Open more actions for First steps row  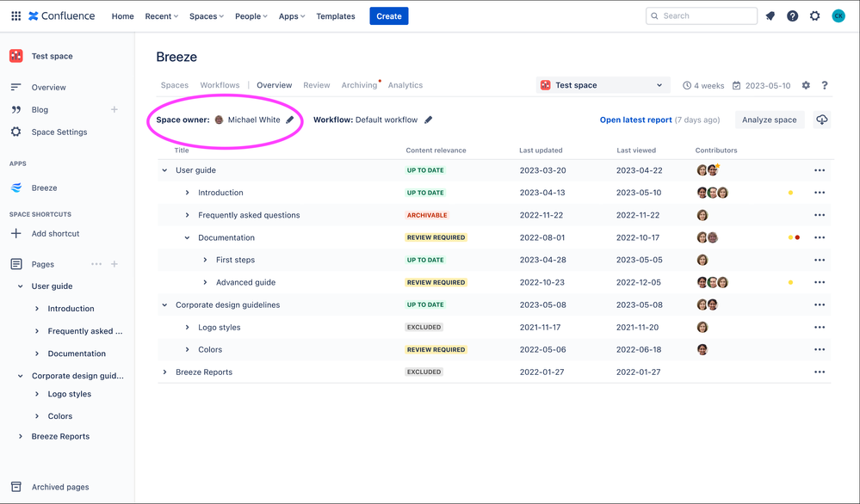coord(820,261)
